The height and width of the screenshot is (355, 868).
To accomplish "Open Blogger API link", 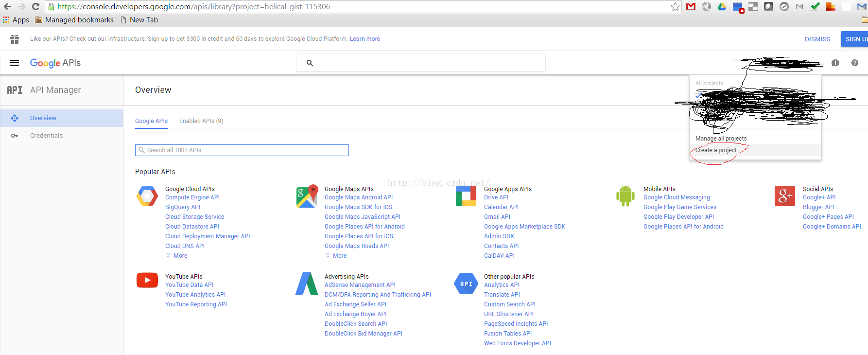I will (818, 207).
